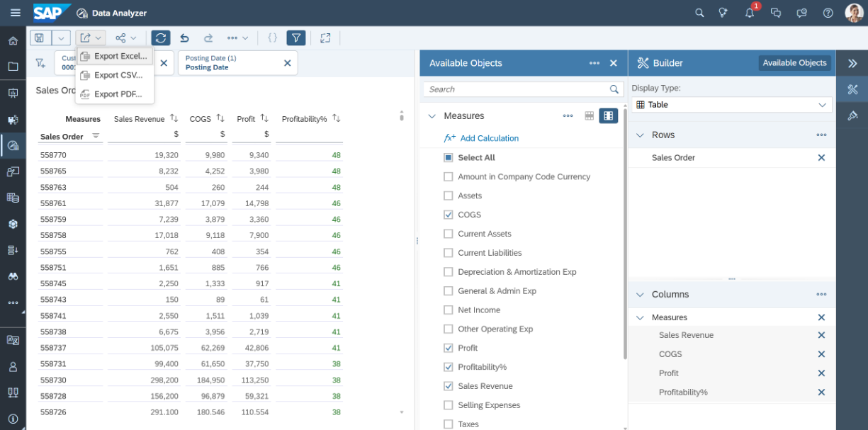Check the Net Income measure
Viewport: 868px width, 430px height.
pyautogui.click(x=448, y=310)
